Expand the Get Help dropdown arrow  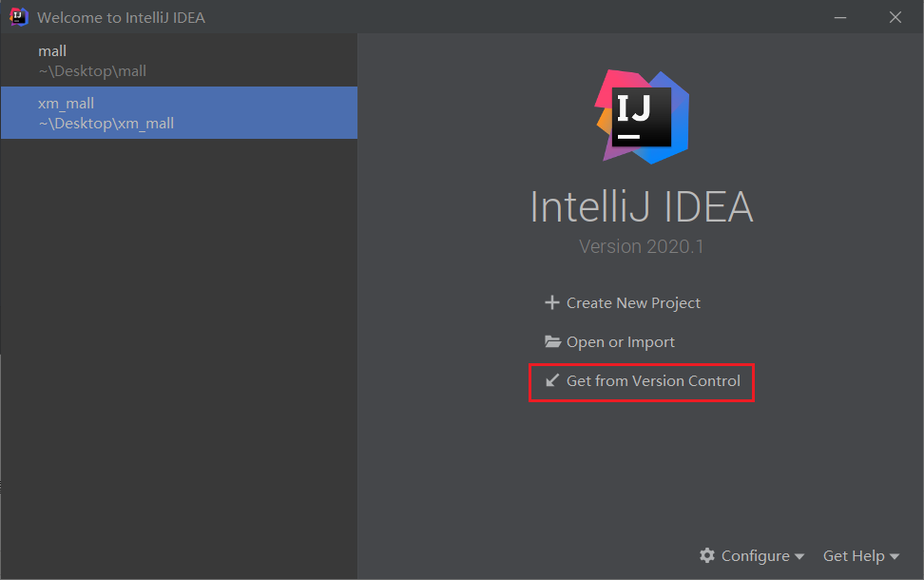[x=895, y=556]
